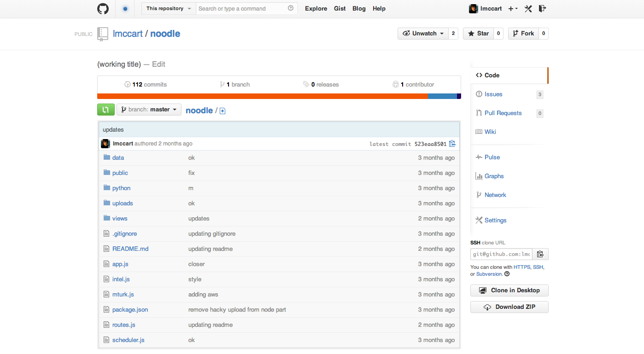Click the create new file plus icon
This screenshot has height=354, width=644.
(x=222, y=111)
